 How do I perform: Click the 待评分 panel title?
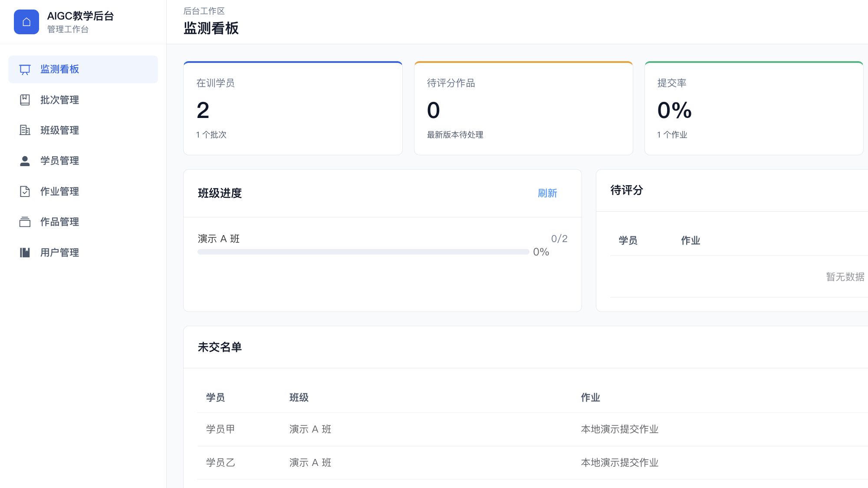626,190
